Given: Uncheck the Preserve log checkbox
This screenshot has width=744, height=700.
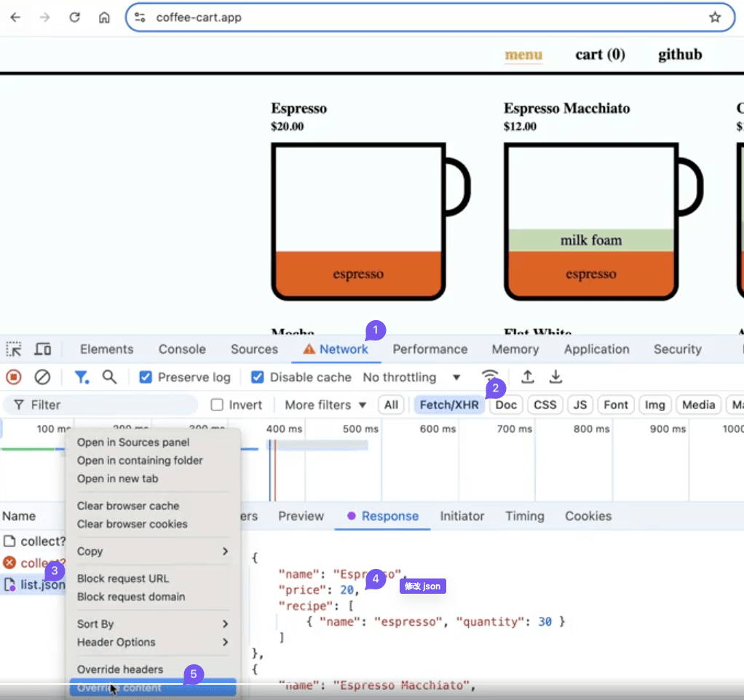Looking at the screenshot, I should coord(146,377).
